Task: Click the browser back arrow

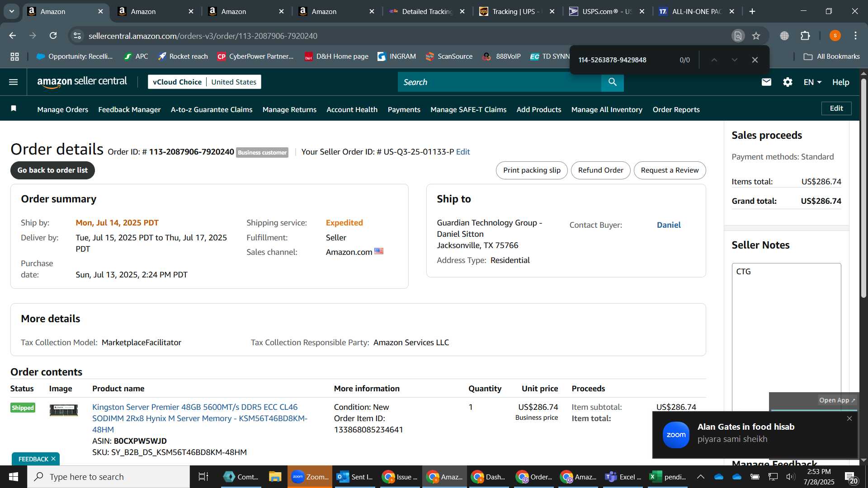Action: point(13,36)
